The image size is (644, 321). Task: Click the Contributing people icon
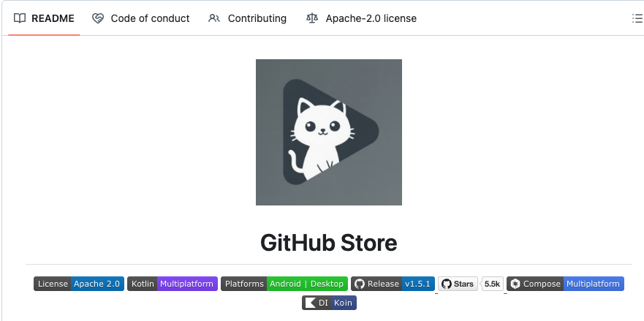click(x=214, y=18)
